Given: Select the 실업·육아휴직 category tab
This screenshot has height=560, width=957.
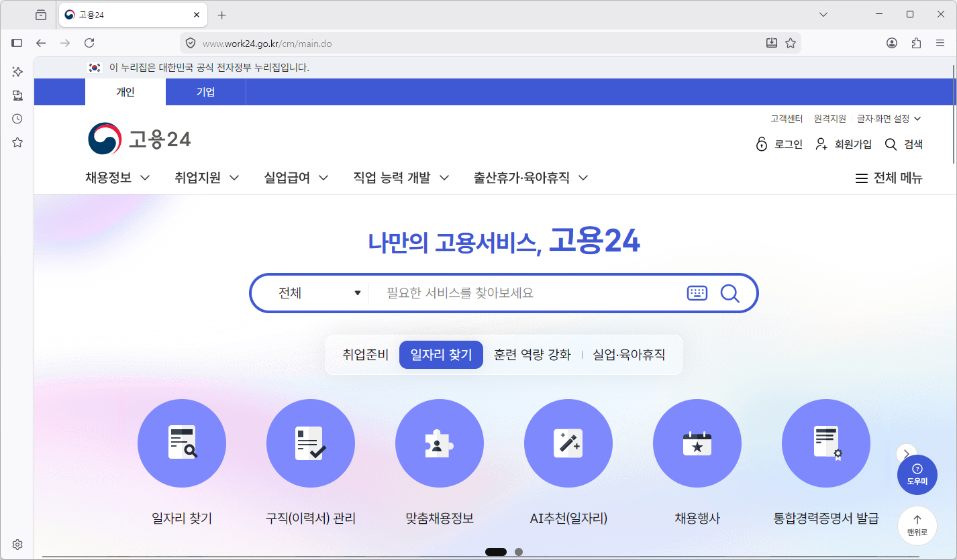Looking at the screenshot, I should (629, 355).
